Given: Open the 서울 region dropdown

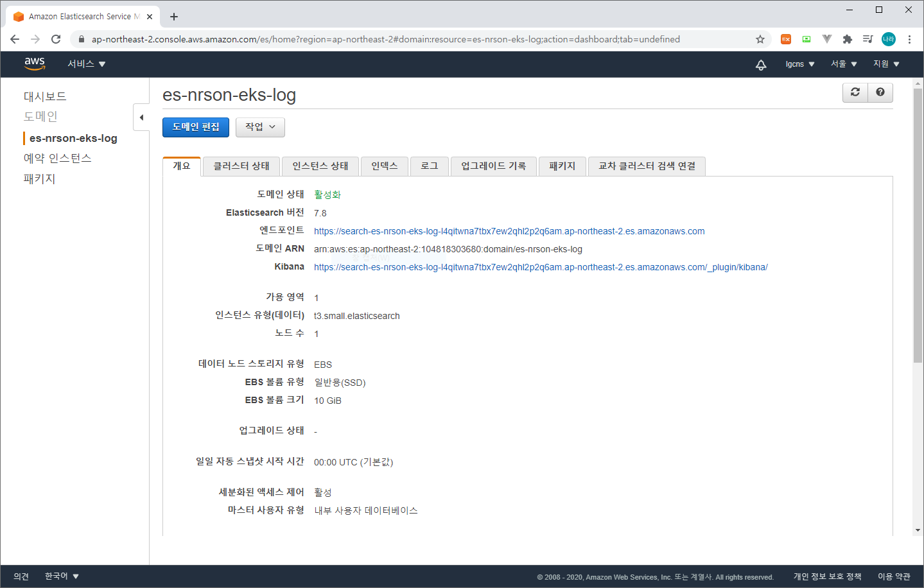Looking at the screenshot, I should (844, 64).
